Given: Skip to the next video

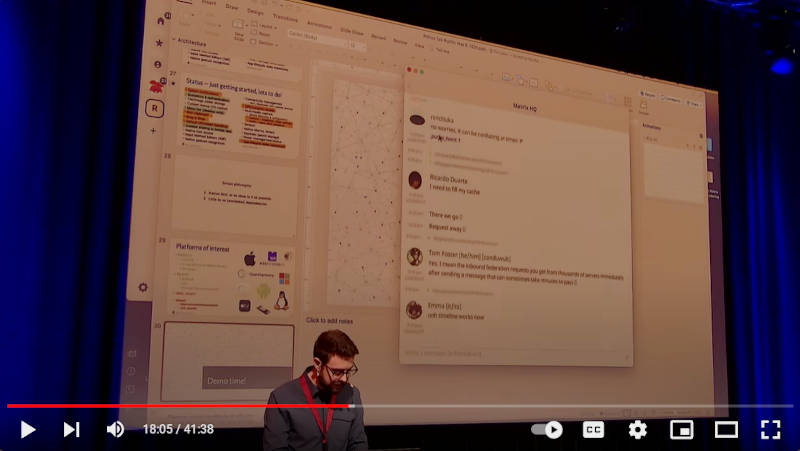Looking at the screenshot, I should [71, 430].
